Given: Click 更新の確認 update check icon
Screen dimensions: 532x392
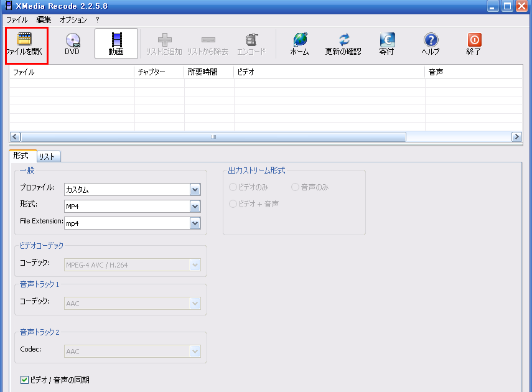Looking at the screenshot, I should (343, 40).
